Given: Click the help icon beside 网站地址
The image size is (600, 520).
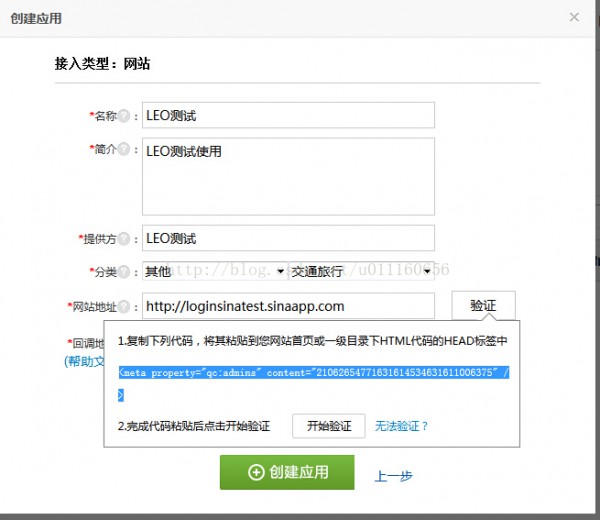Looking at the screenshot, I should click(124, 306).
